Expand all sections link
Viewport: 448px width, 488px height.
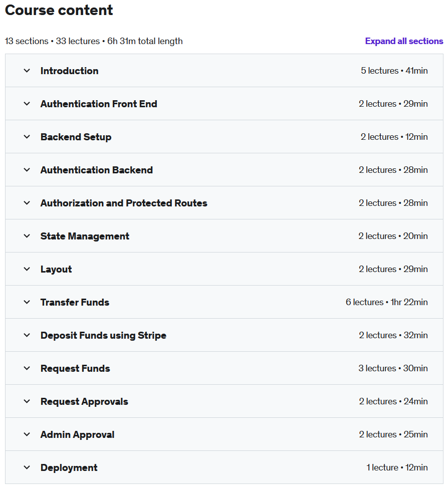click(x=404, y=41)
